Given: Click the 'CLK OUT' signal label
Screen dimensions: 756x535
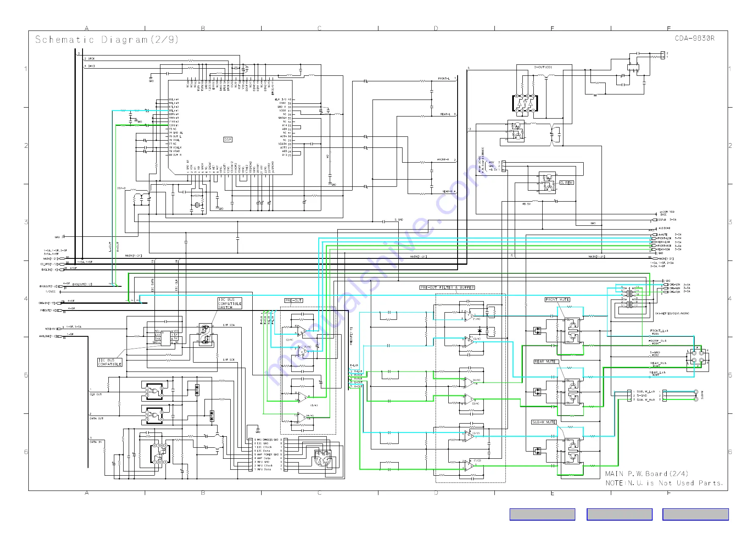Looking at the screenshot, I should pos(96,394).
